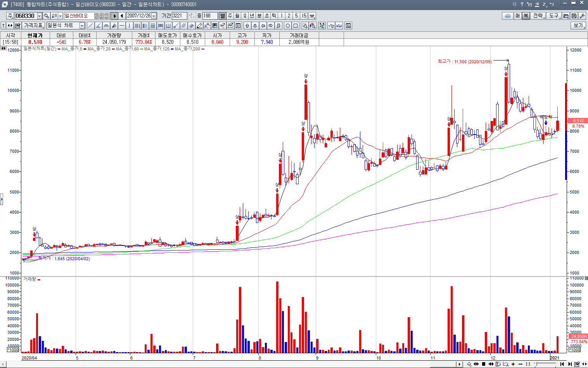Insert a right arrow marker on chart
Image resolution: width=588 pixels, height=368 pixels.
click(271, 26)
